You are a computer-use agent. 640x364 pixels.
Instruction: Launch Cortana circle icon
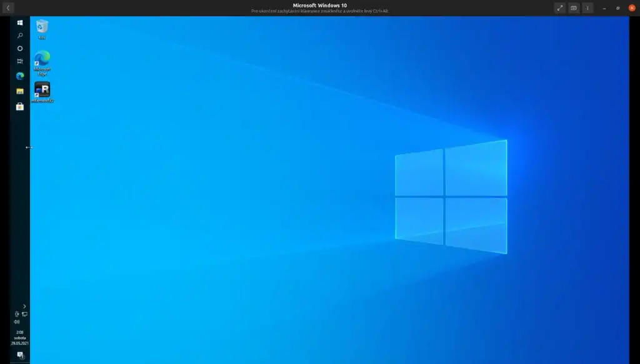(19, 49)
